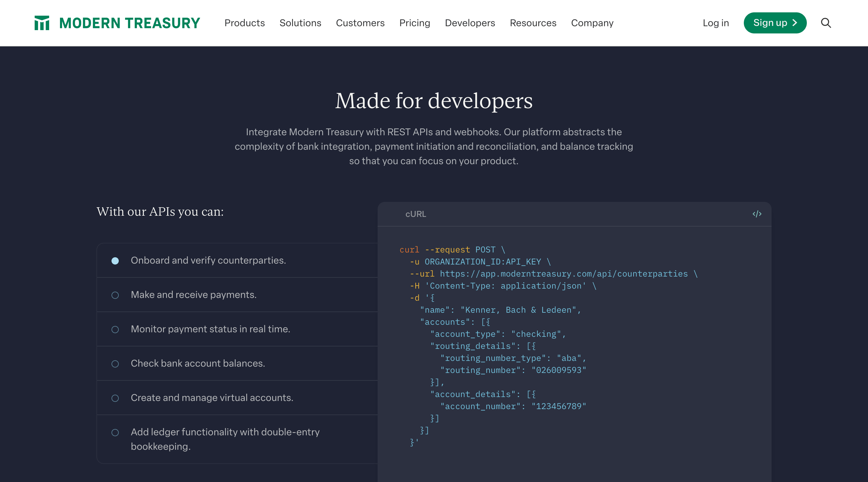Screen dimensions: 868x482
Task: Expand the Solutions menu item
Action: coord(300,23)
